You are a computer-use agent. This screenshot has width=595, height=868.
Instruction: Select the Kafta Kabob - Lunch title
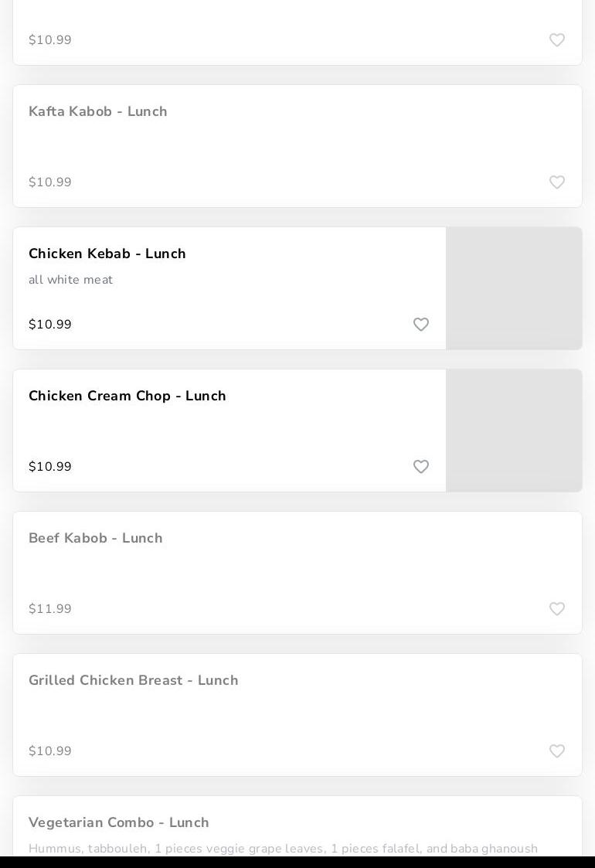tap(98, 111)
